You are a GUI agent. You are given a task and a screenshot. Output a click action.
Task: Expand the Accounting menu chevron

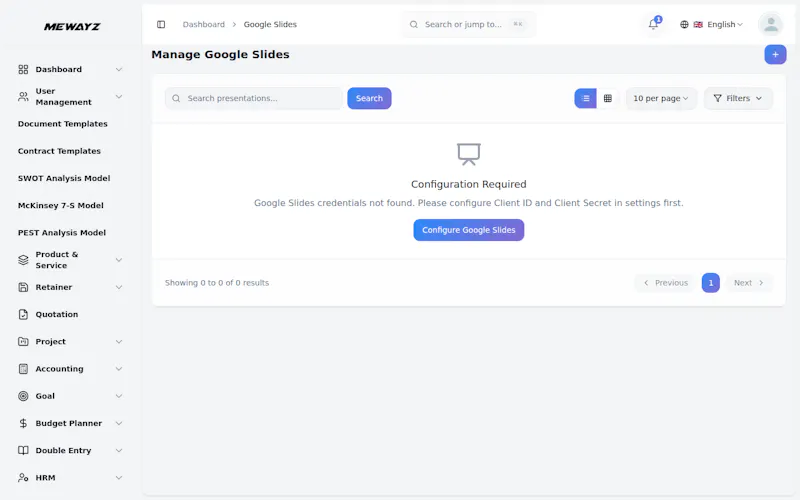[118, 369]
